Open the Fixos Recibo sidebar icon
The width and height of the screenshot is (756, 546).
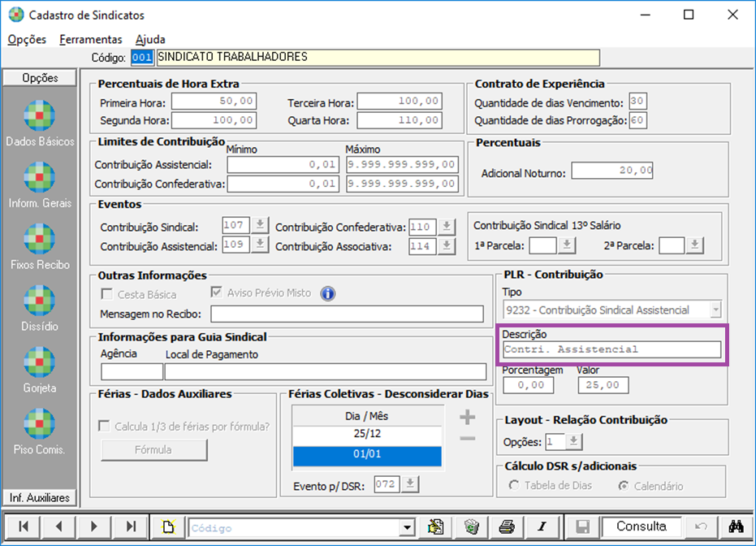pyautogui.click(x=40, y=239)
